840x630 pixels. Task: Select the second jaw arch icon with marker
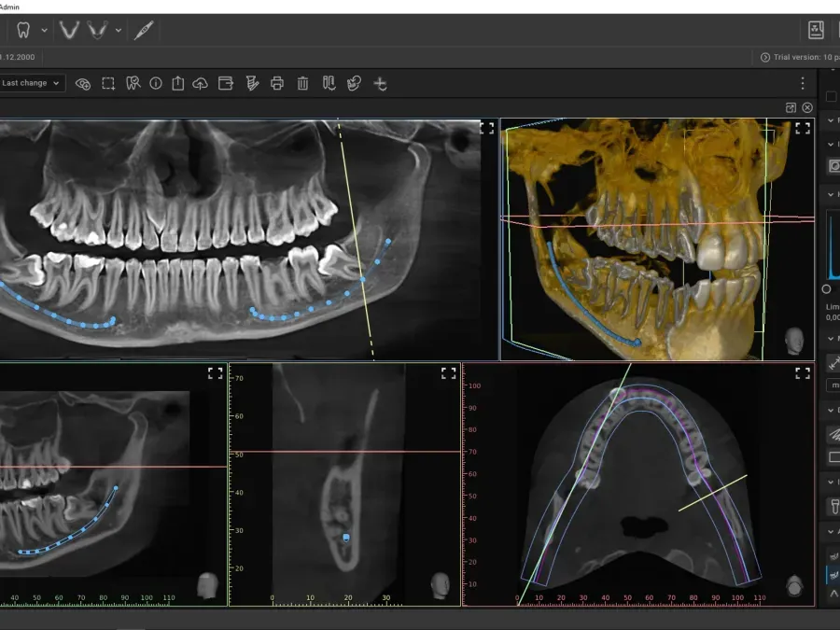pyautogui.click(x=97, y=30)
